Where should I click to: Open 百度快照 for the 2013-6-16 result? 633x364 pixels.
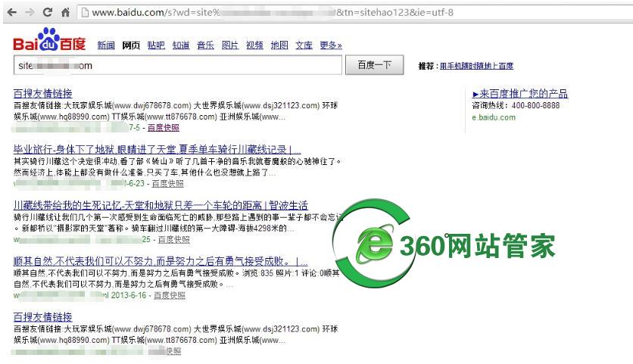point(170,295)
